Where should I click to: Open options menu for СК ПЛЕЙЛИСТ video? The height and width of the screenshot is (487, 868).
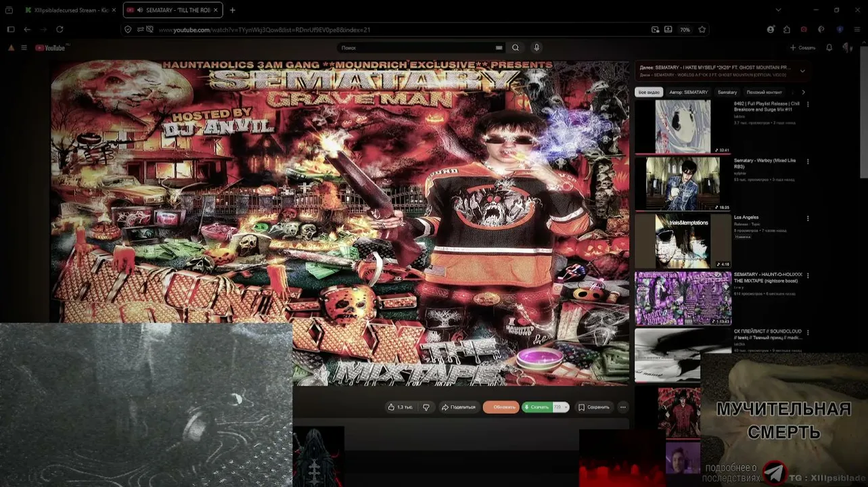point(808,333)
